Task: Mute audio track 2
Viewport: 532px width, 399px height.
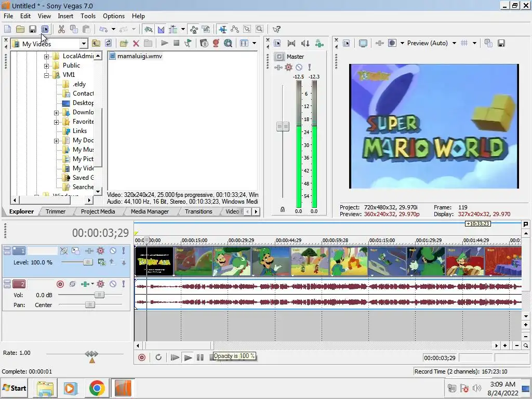Action: [113, 284]
